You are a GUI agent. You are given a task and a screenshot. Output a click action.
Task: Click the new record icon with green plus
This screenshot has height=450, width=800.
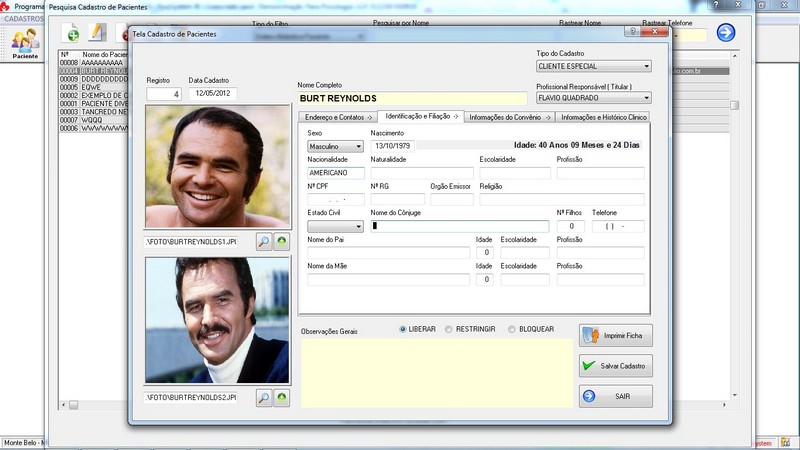pos(72,34)
